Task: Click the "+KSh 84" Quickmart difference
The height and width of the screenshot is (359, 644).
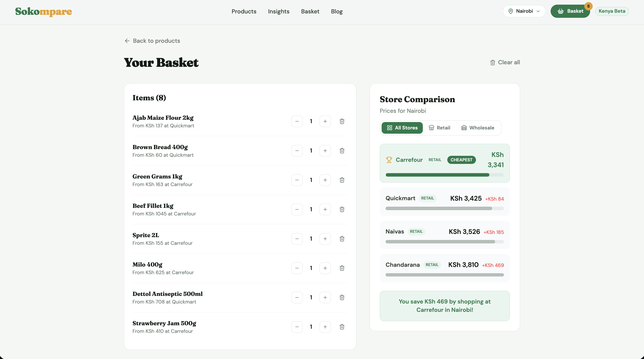Action: point(494,199)
